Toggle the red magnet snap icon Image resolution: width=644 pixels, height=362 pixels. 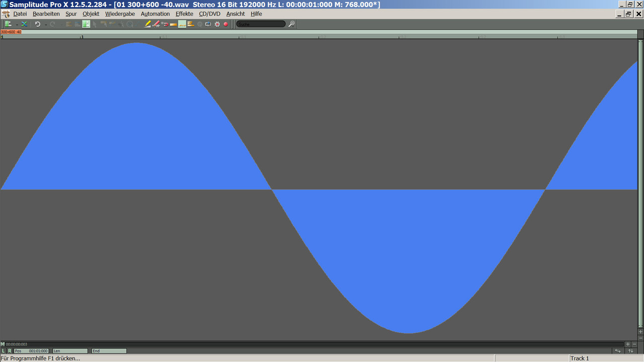click(x=165, y=24)
